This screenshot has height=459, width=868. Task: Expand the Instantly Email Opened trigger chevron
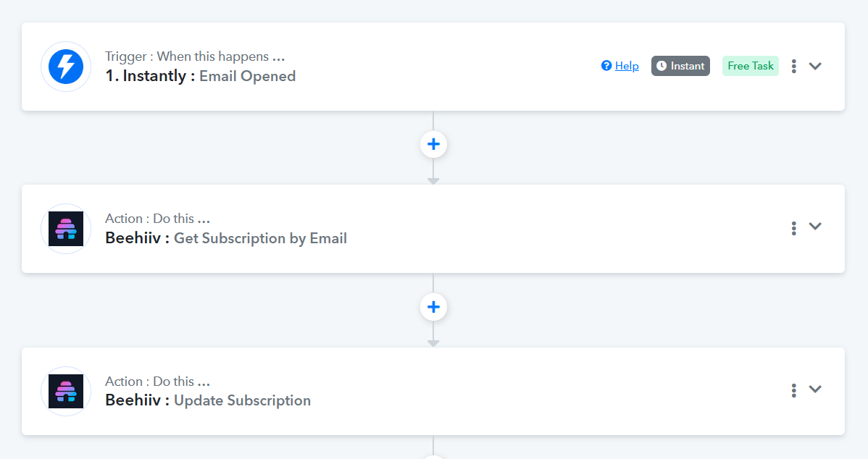[815, 66]
